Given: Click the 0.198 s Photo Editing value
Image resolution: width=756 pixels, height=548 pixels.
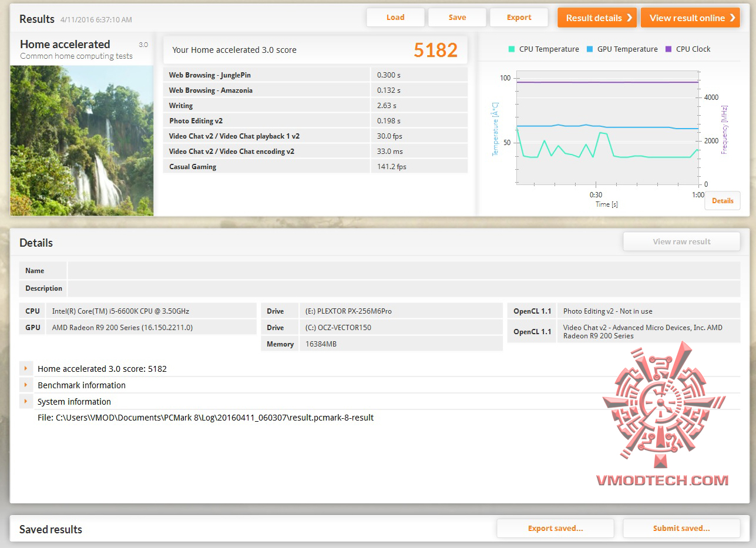Looking at the screenshot, I should click(389, 120).
